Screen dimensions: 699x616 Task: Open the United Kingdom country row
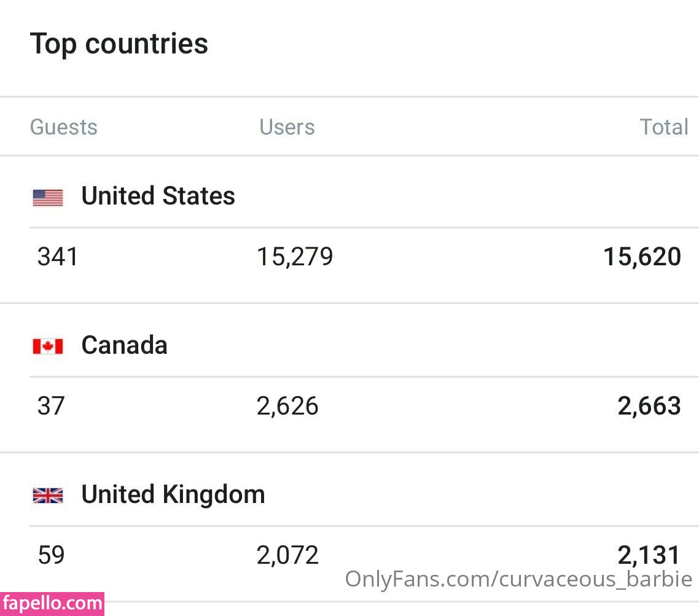click(x=173, y=494)
